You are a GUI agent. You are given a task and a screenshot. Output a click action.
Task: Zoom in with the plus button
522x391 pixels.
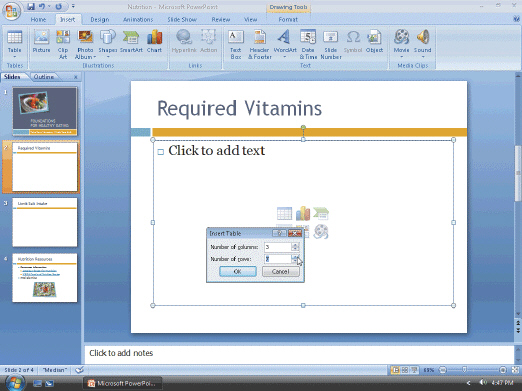503,370
